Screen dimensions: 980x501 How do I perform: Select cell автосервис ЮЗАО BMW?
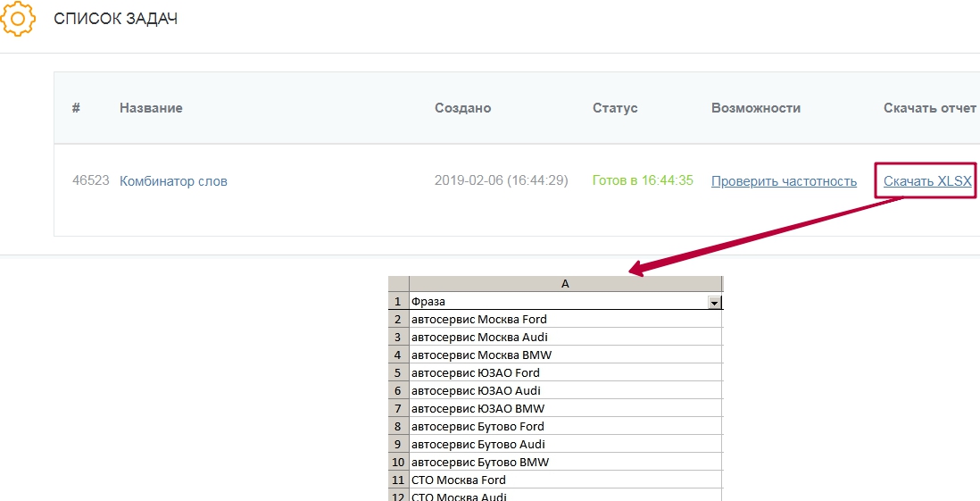pyautogui.click(x=565, y=408)
